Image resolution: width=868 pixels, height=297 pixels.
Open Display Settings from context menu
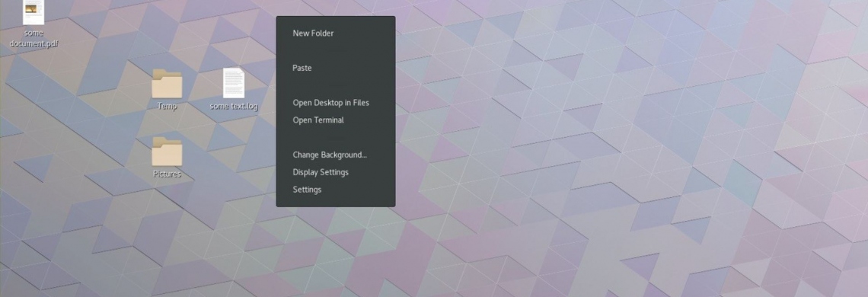[x=336, y=172]
